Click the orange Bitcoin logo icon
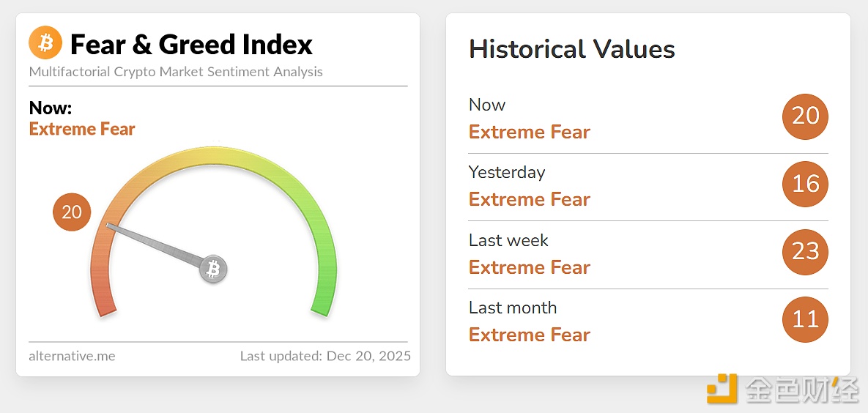This screenshot has height=413, width=868. click(x=45, y=43)
